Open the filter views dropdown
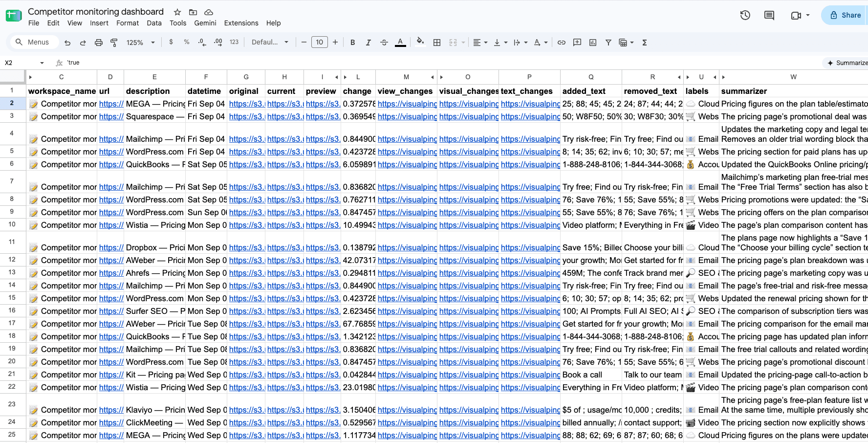868x443 pixels. [x=626, y=43]
